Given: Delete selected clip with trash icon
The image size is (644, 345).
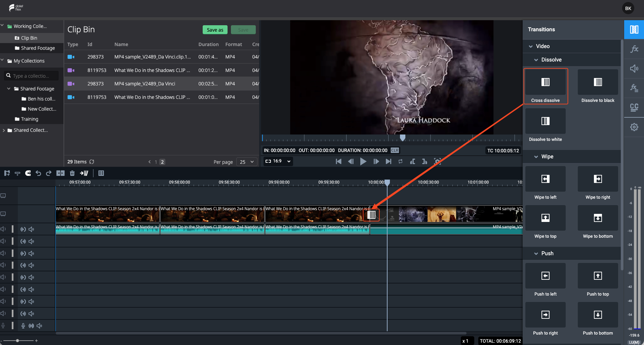Looking at the screenshot, I should tap(72, 173).
